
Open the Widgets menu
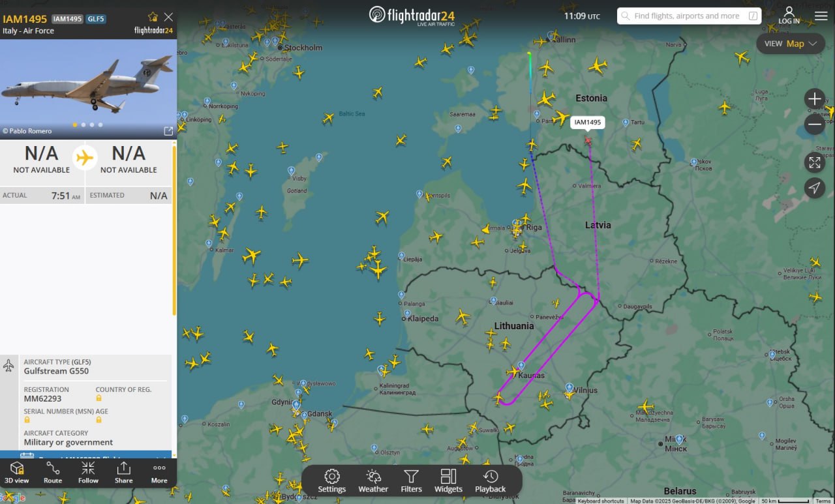pyautogui.click(x=448, y=481)
